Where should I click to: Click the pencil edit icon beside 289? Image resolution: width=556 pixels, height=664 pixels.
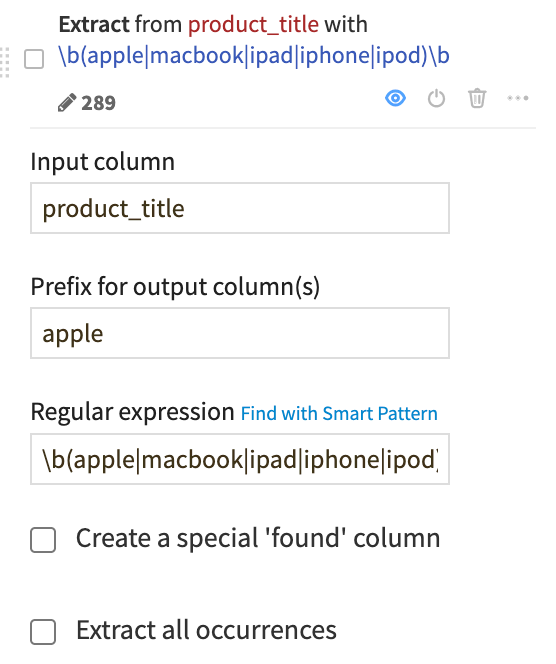tap(67, 102)
